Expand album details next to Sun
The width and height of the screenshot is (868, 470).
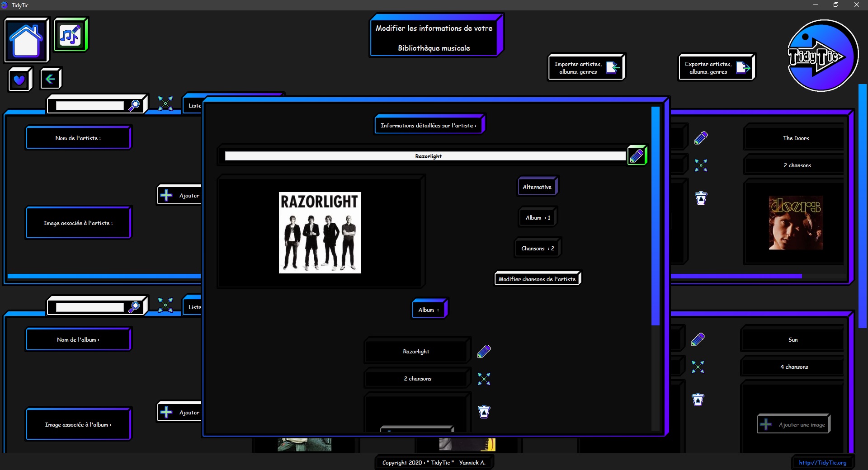coord(698,367)
